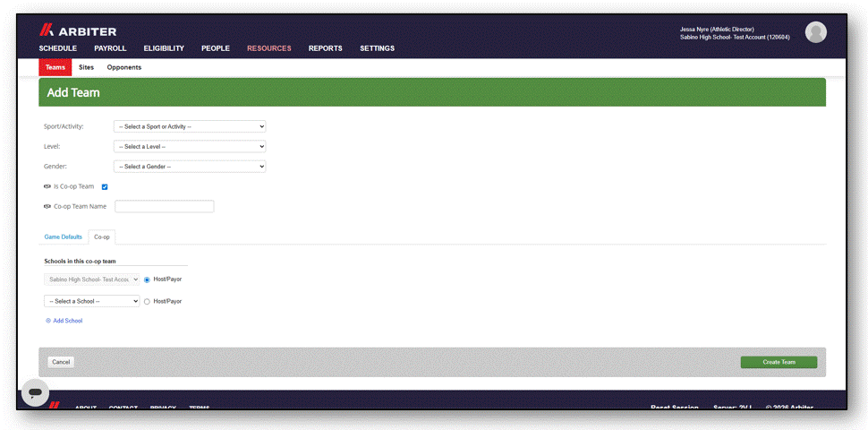
Task: Open the ELIGIBILITY menu
Action: (x=164, y=48)
